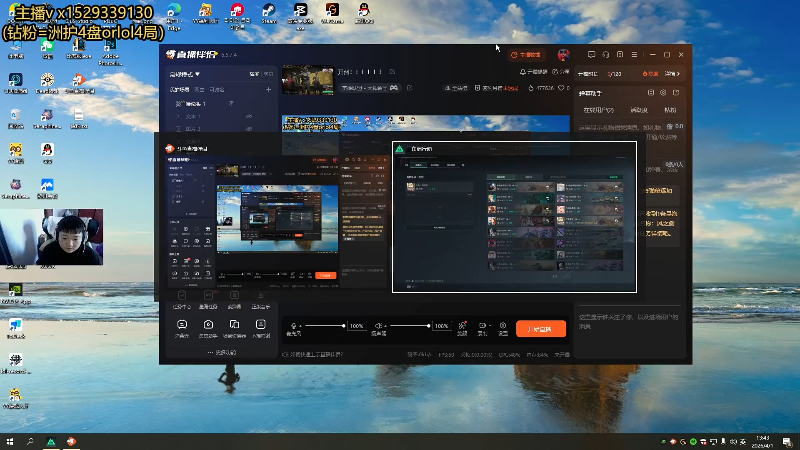Open the microphone device dropdown arrow
Image resolution: width=800 pixels, height=450 pixels.
(x=300, y=326)
